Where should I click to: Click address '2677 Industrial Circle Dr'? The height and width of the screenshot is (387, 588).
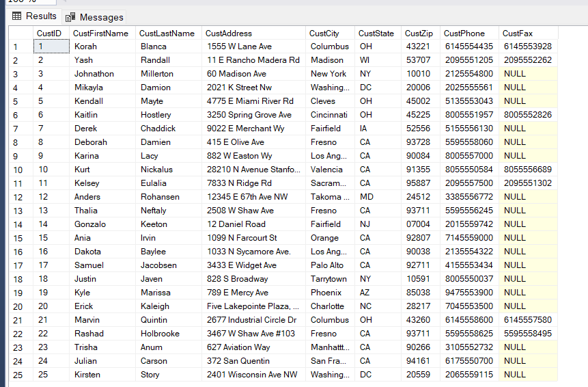(x=253, y=320)
